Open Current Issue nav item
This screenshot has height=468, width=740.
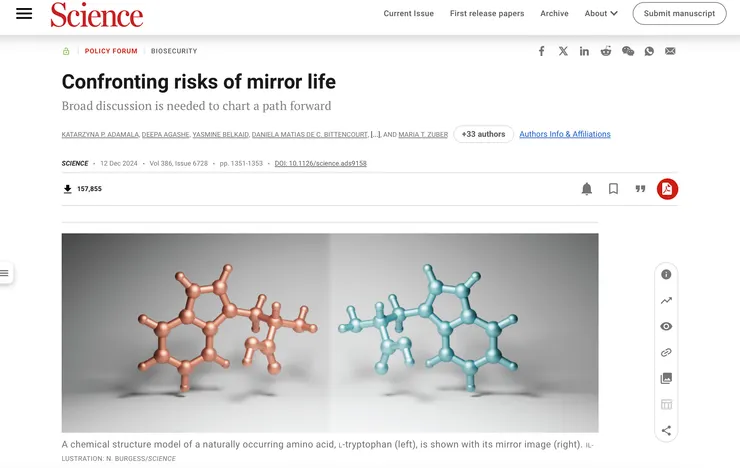click(409, 13)
